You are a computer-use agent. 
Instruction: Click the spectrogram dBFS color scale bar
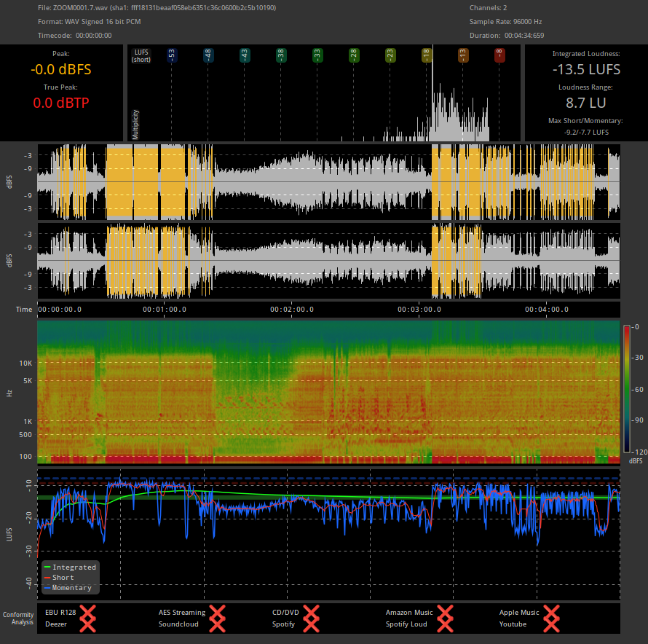[x=627, y=390]
